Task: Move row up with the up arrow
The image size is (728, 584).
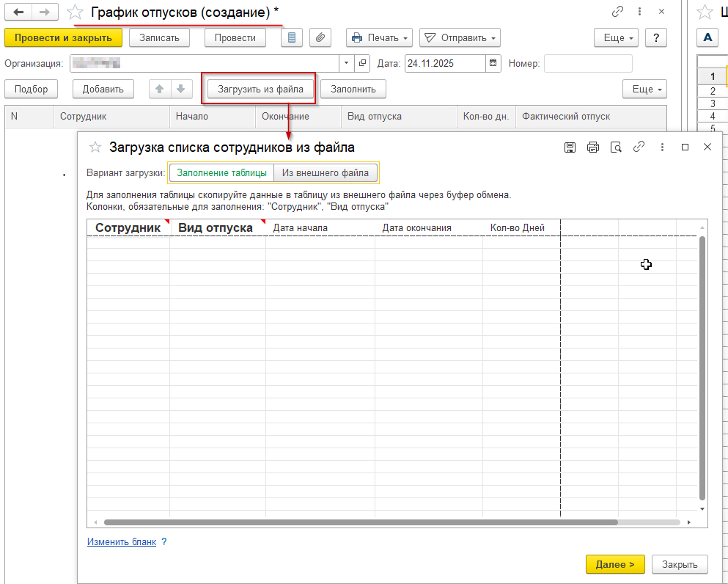Action: coord(160,89)
